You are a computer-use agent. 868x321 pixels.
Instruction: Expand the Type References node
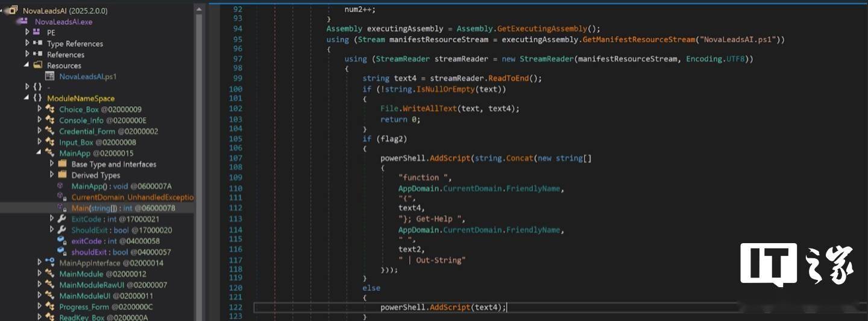(x=27, y=43)
